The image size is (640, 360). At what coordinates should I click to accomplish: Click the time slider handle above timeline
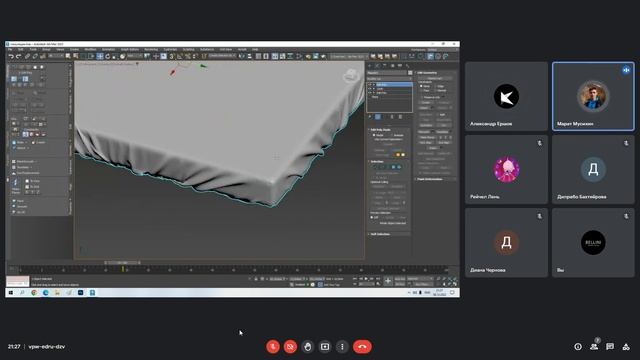[122, 262]
